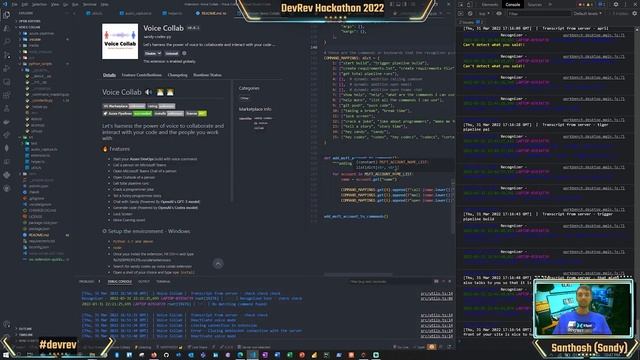This screenshot has width=640, height=360.
Task: Switch to the audio_capture.ts editor tab
Action: click(136, 13)
